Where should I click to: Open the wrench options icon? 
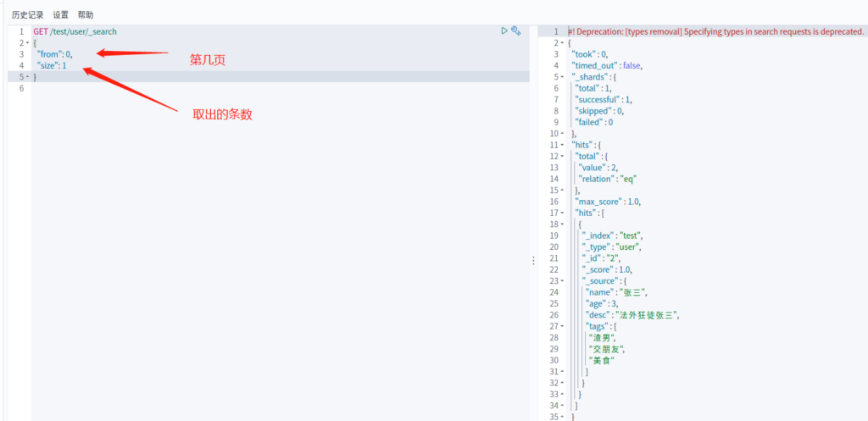pyautogui.click(x=516, y=30)
